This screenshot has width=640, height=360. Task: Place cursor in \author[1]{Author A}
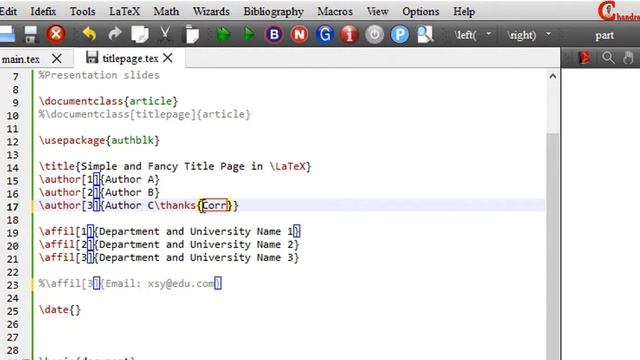click(99, 180)
